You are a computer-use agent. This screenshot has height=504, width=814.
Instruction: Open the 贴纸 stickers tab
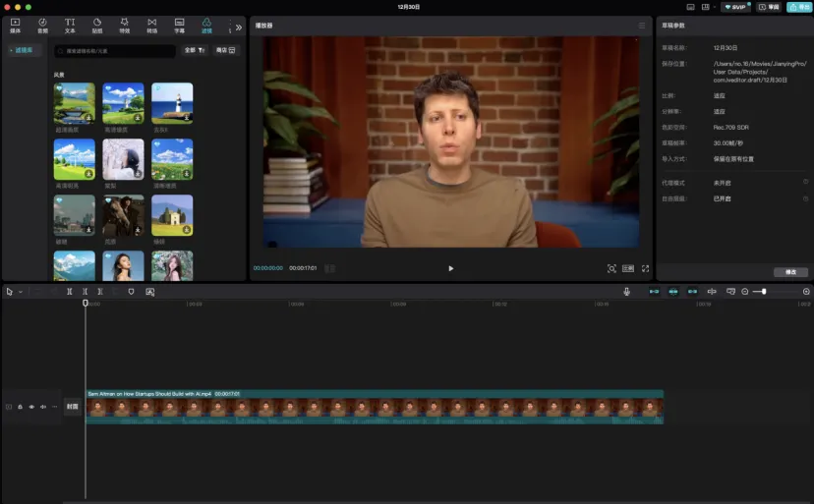pyautogui.click(x=97, y=26)
